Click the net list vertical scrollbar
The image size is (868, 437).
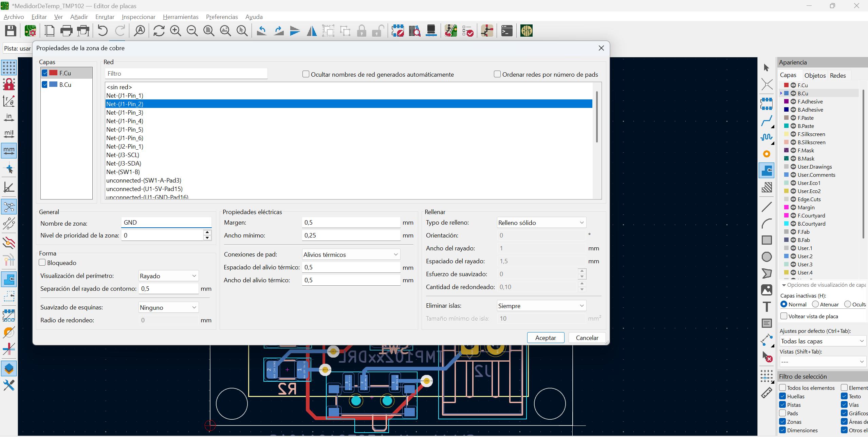click(596, 116)
